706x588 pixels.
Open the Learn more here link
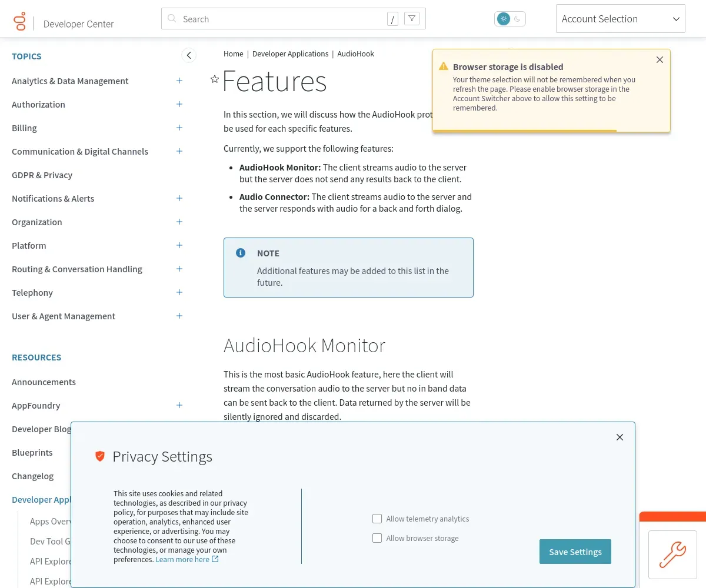tap(182, 559)
